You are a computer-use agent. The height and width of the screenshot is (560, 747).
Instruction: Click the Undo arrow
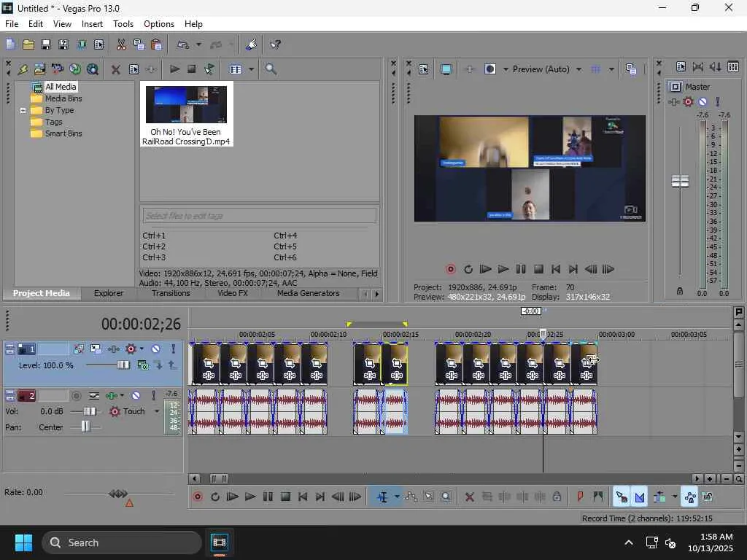(x=183, y=44)
